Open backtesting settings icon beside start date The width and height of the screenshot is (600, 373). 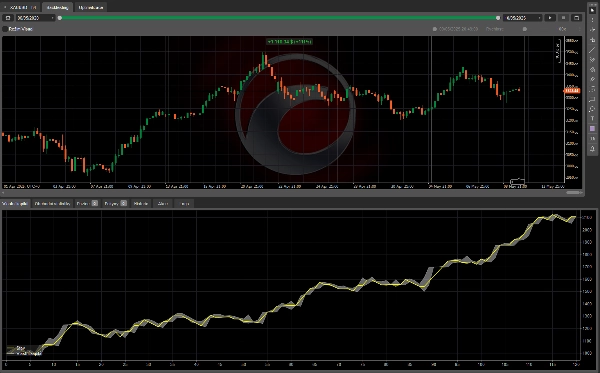tap(8, 18)
